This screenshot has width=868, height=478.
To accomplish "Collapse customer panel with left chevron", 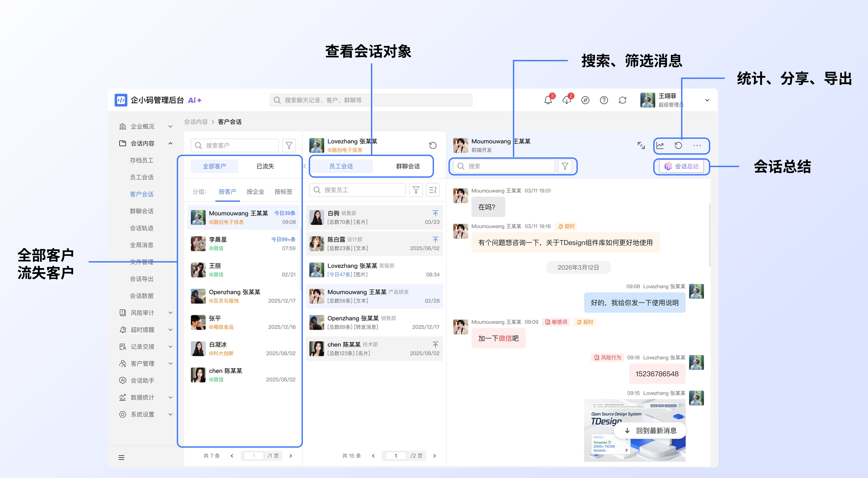I will pyautogui.click(x=305, y=166).
